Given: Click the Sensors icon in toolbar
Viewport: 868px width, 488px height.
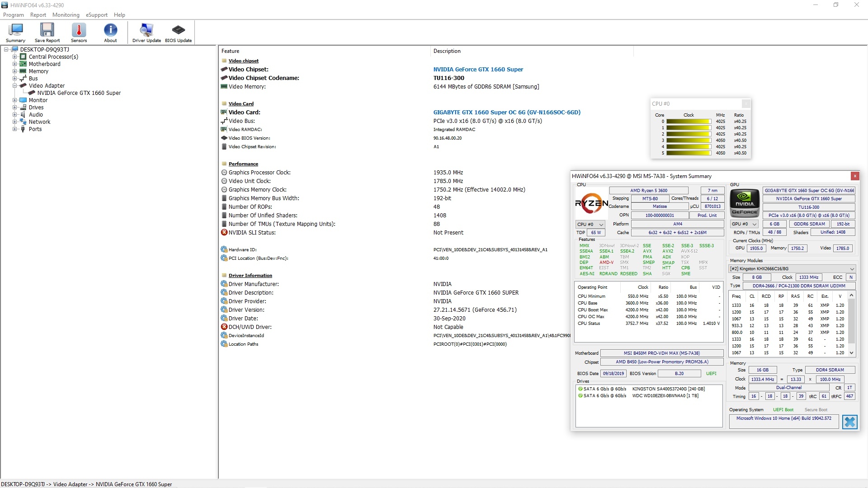Looking at the screenshot, I should pyautogui.click(x=78, y=33).
